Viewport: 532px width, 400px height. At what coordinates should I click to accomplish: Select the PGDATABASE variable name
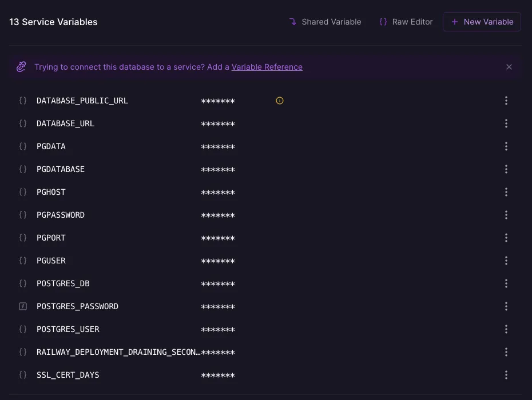(x=61, y=169)
